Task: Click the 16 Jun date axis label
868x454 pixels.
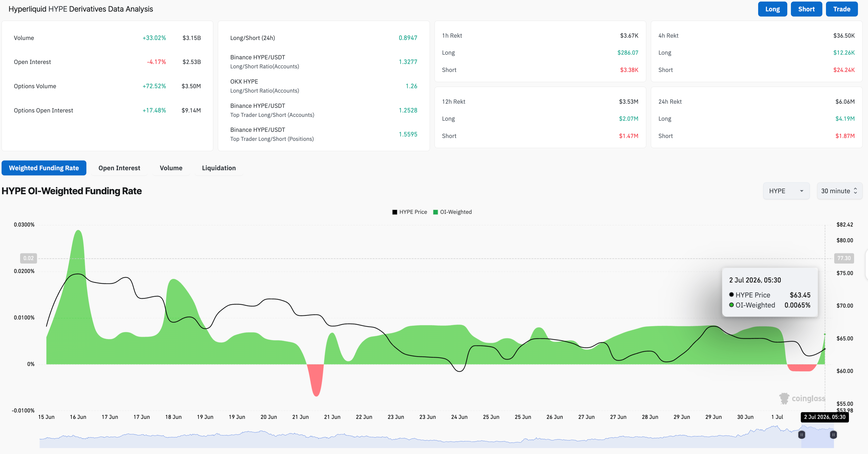Action: [78, 417]
